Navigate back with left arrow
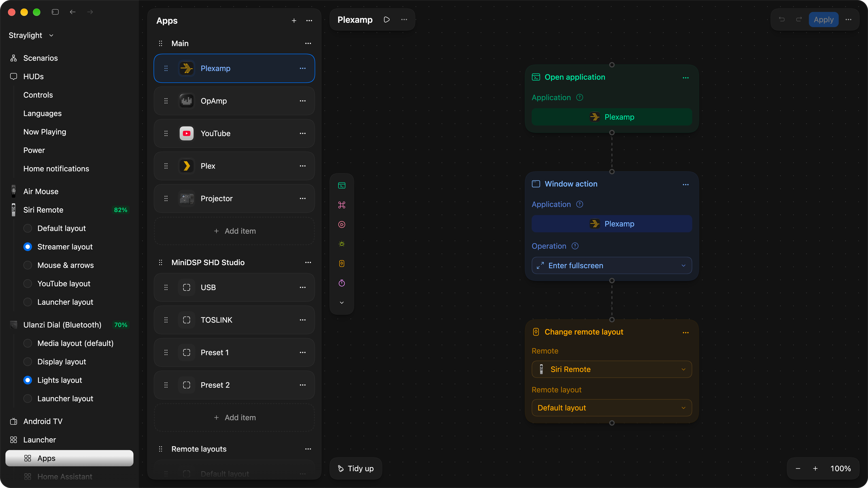Viewport: 868px width, 488px height. 73,12
